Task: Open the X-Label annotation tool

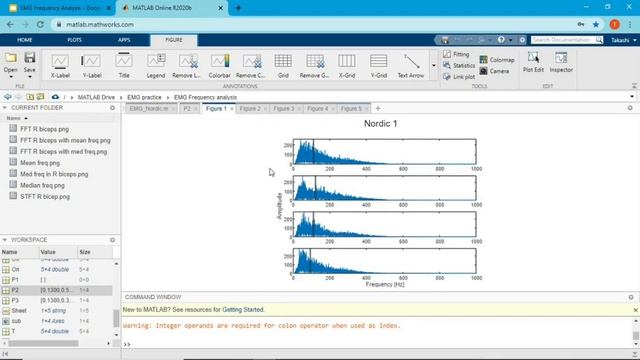Action: [x=60, y=66]
